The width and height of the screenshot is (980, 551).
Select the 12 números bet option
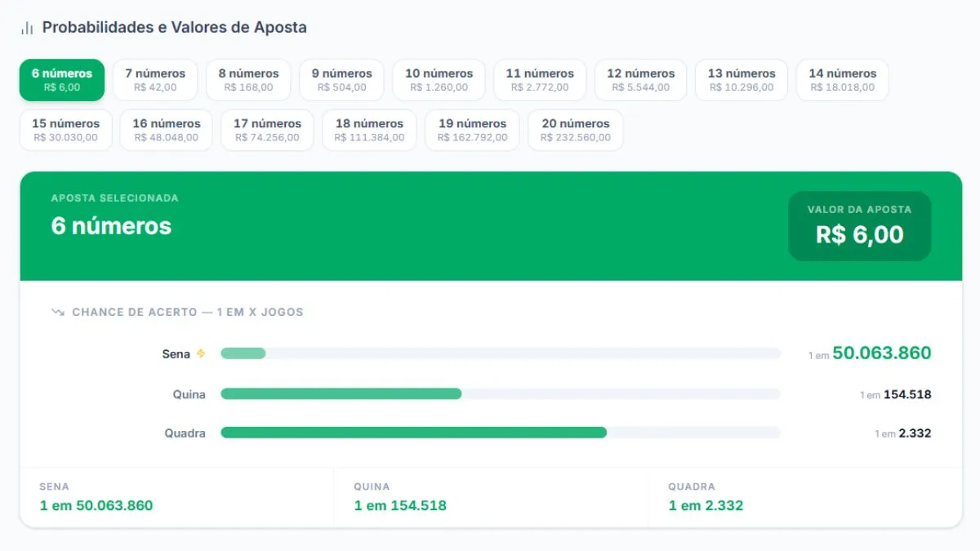641,80
